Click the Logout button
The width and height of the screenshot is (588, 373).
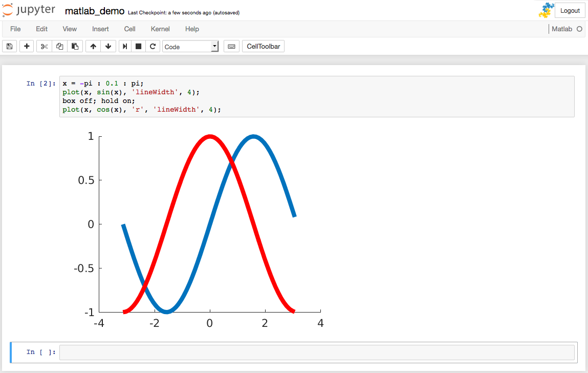pyautogui.click(x=570, y=11)
